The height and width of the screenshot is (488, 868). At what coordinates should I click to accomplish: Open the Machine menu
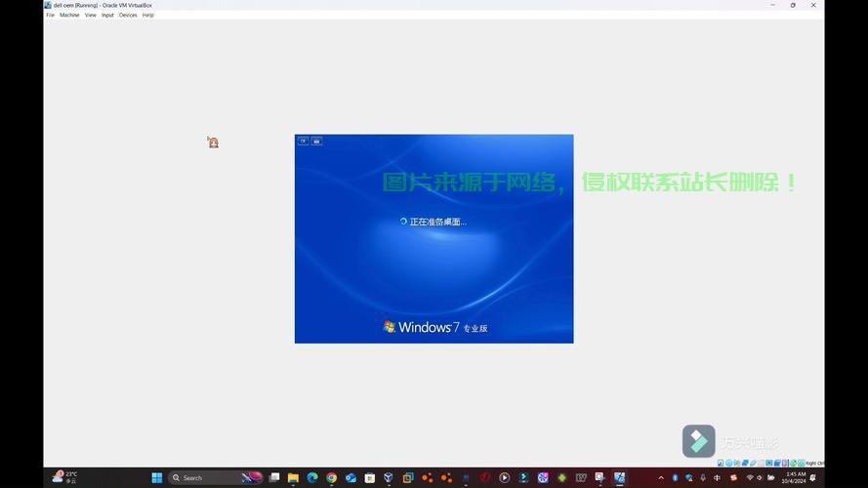click(69, 15)
